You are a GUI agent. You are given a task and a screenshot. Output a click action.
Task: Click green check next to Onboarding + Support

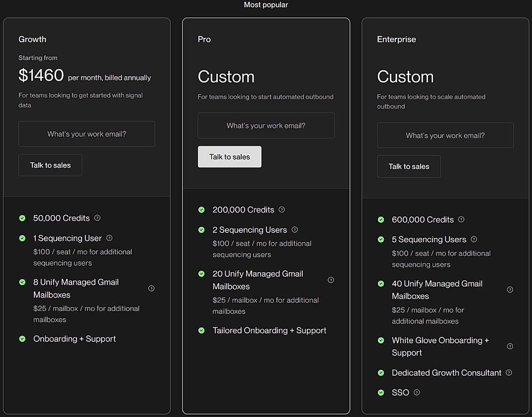pyautogui.click(x=22, y=339)
